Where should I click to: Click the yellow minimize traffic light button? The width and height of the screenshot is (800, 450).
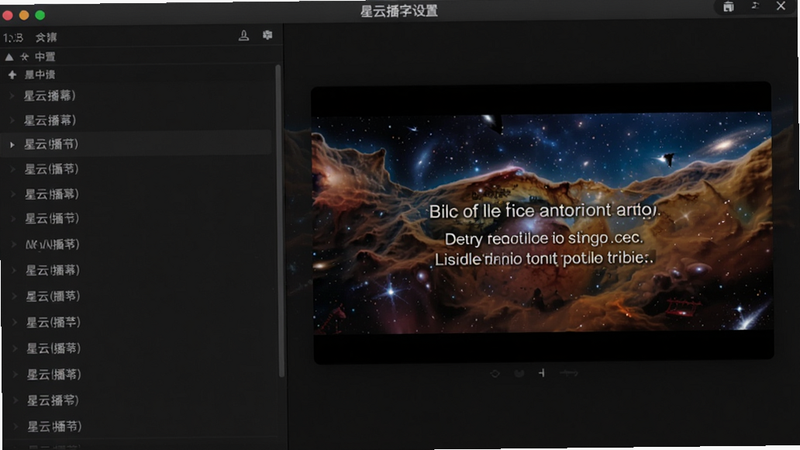tap(24, 15)
